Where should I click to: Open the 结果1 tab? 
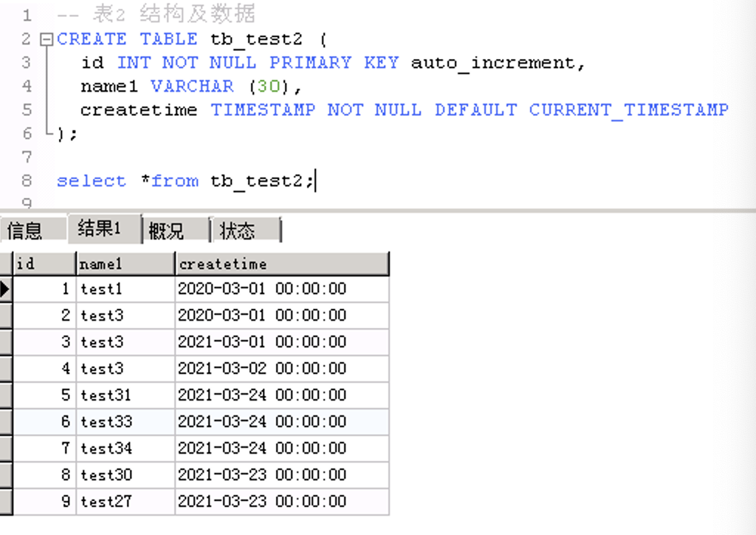[105, 228]
